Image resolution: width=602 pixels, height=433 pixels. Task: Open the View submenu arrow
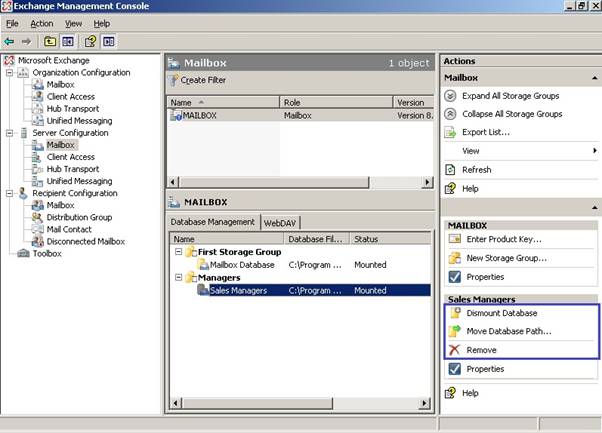[x=594, y=150]
